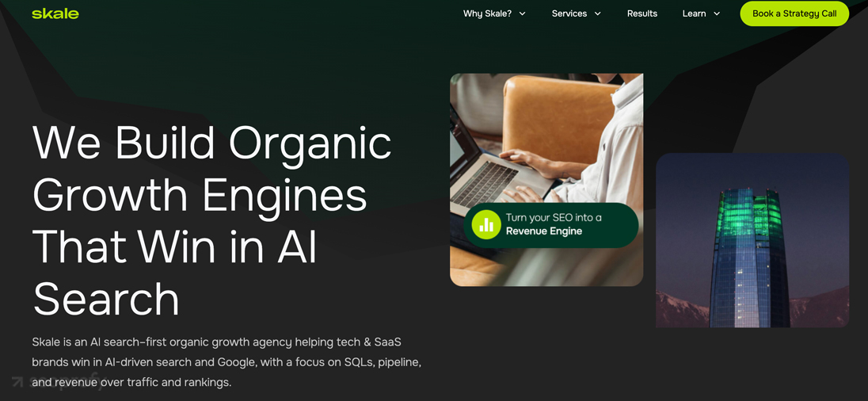Go to the Results nav link
Image resolution: width=868 pixels, height=401 pixels.
tap(642, 13)
